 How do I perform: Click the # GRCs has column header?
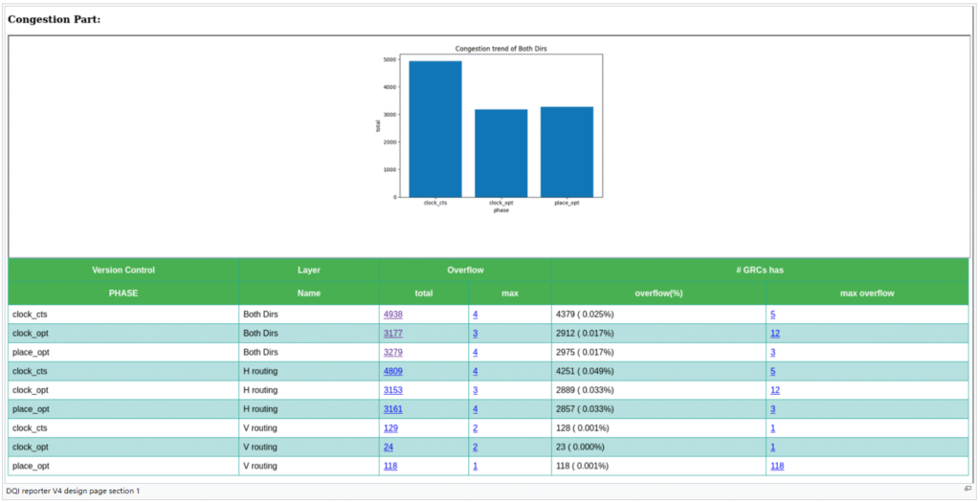click(759, 271)
